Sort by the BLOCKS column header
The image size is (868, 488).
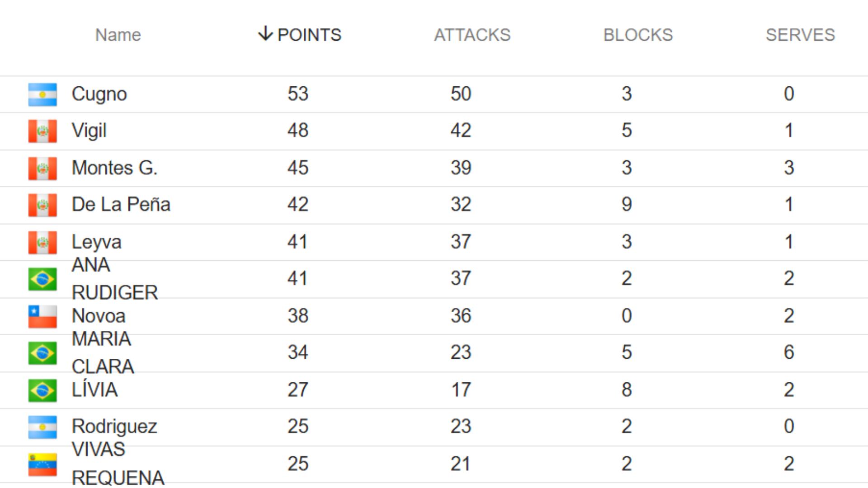coord(638,35)
